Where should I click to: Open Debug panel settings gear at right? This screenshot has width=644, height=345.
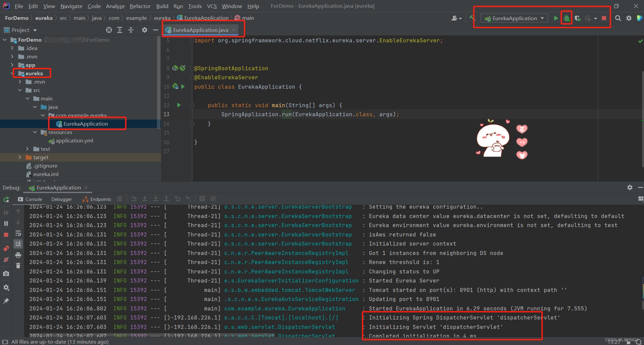click(x=630, y=187)
